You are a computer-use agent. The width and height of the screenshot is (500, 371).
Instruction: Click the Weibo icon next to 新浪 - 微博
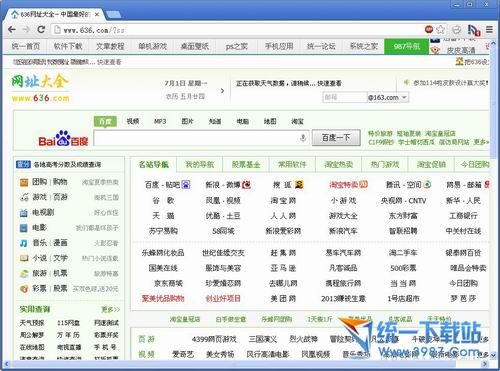coord(246,184)
